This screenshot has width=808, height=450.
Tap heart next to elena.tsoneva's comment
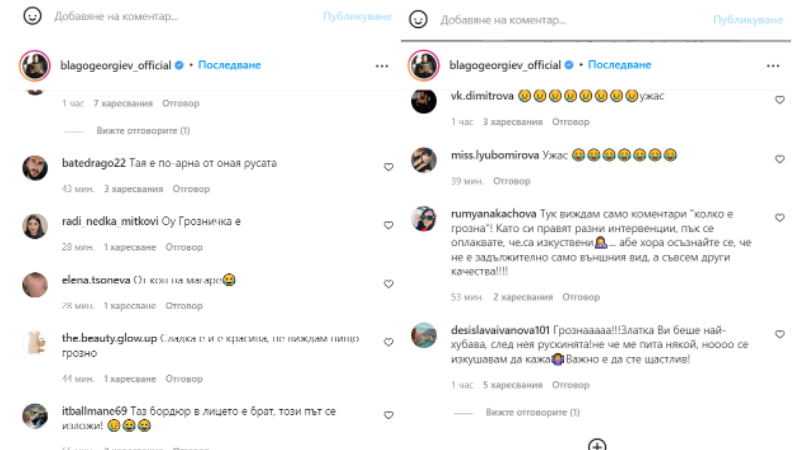389,284
